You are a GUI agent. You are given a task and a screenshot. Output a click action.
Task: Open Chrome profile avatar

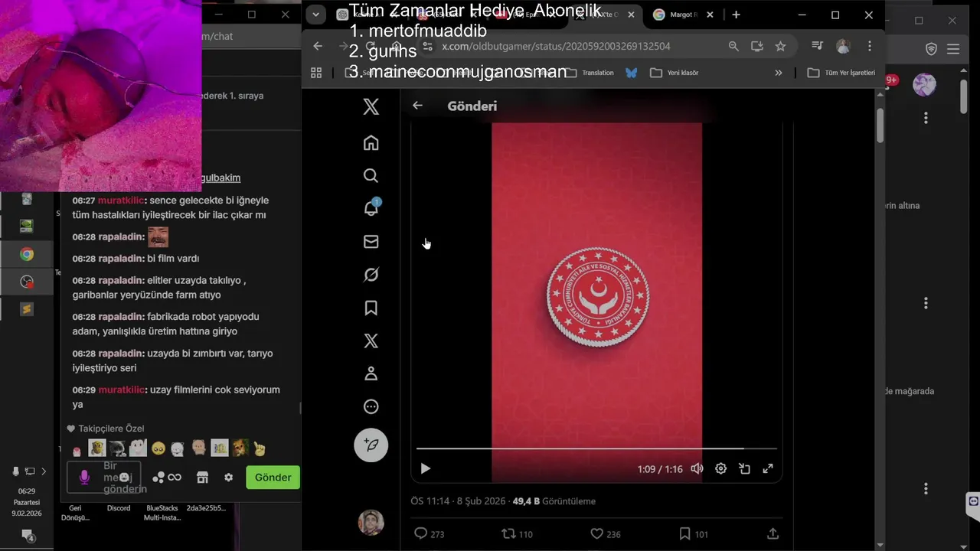click(x=843, y=46)
